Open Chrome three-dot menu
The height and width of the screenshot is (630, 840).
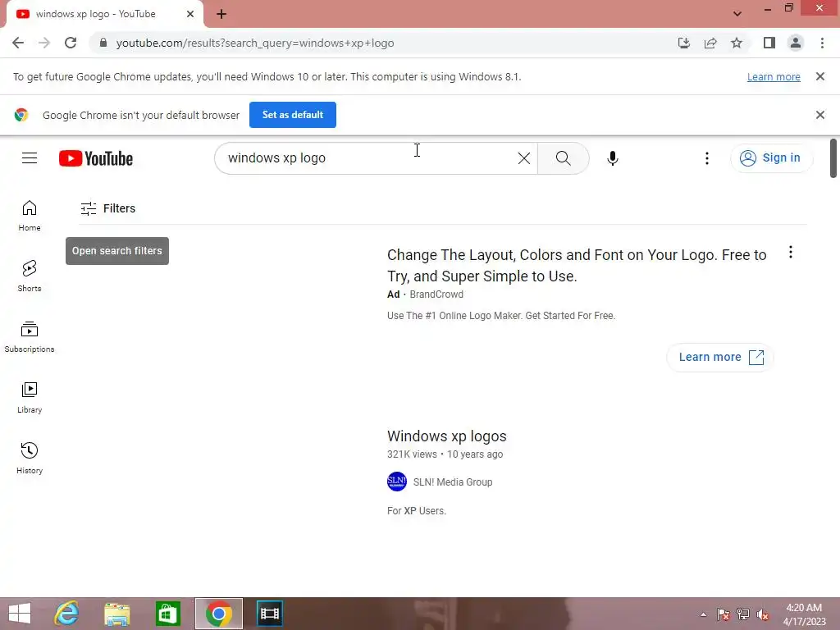tap(822, 43)
